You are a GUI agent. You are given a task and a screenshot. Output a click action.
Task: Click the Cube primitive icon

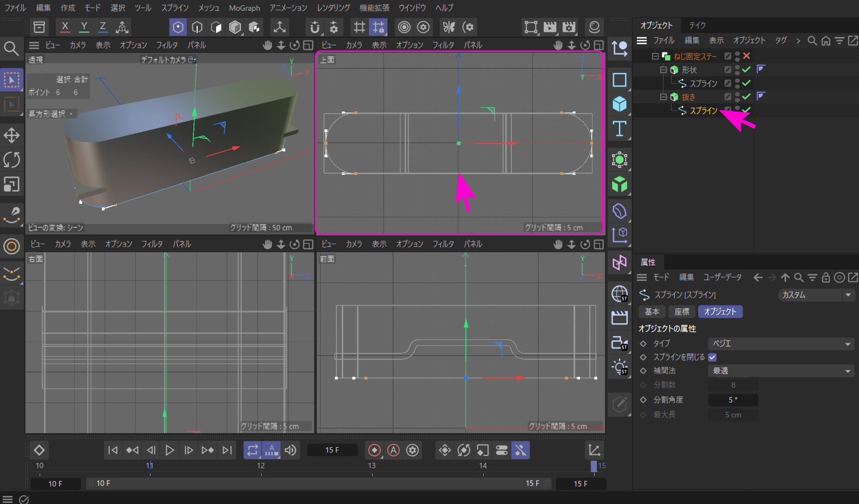pyautogui.click(x=619, y=104)
